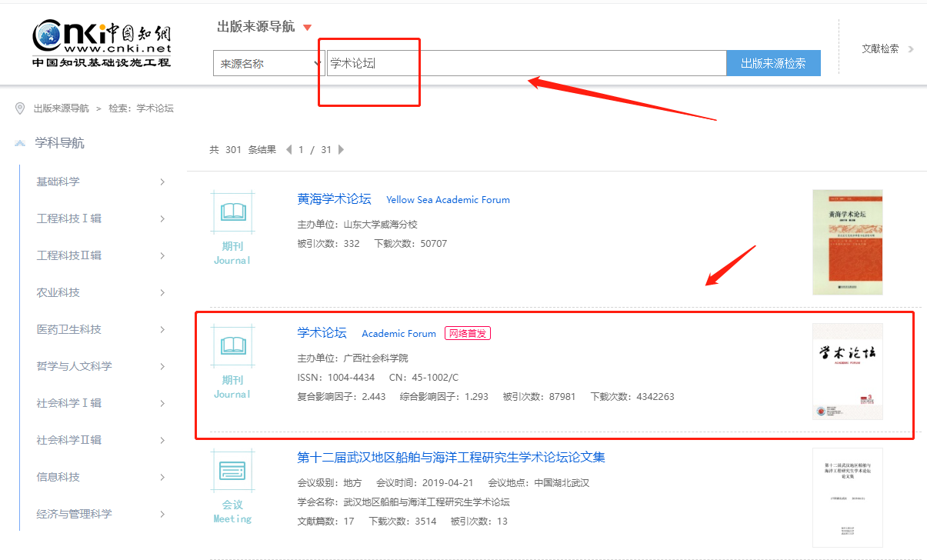Click 下载次数：4342263 value
The width and height of the screenshot is (927, 560).
click(x=632, y=397)
